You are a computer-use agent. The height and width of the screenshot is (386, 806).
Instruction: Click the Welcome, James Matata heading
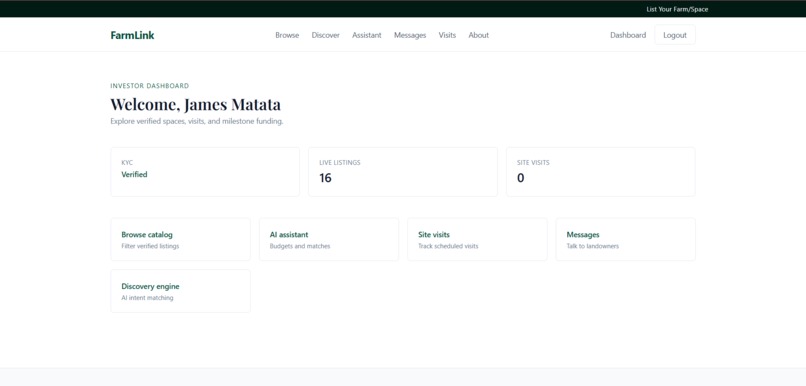coord(195,104)
